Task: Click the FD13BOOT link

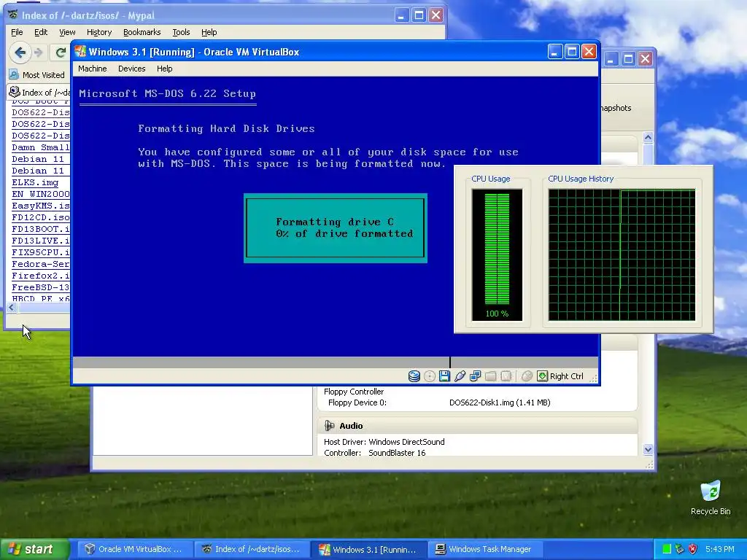Action: tap(41, 229)
